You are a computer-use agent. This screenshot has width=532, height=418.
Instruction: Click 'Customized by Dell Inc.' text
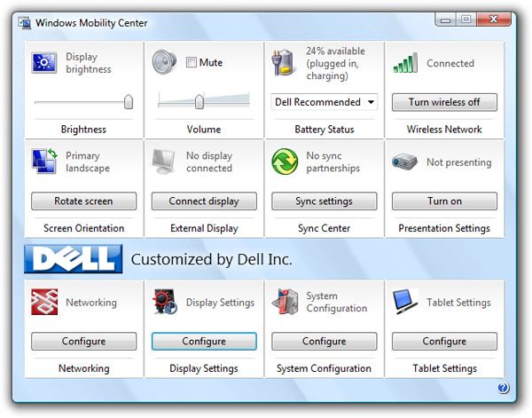[211, 259]
